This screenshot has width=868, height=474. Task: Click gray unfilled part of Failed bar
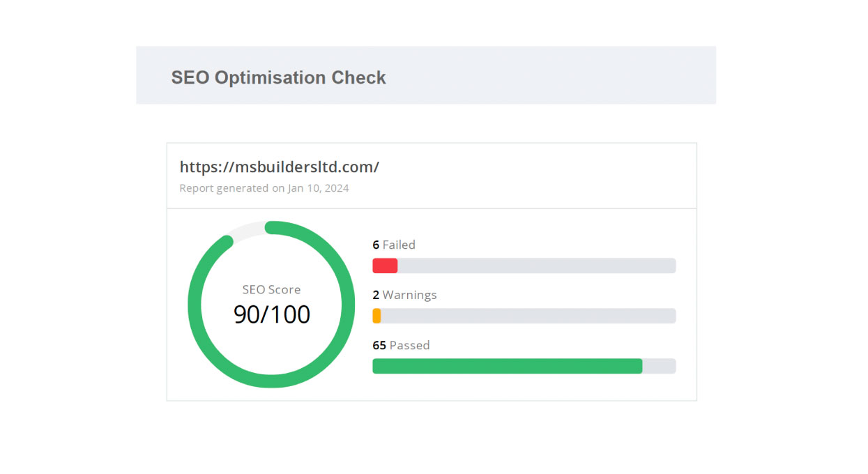(537, 266)
